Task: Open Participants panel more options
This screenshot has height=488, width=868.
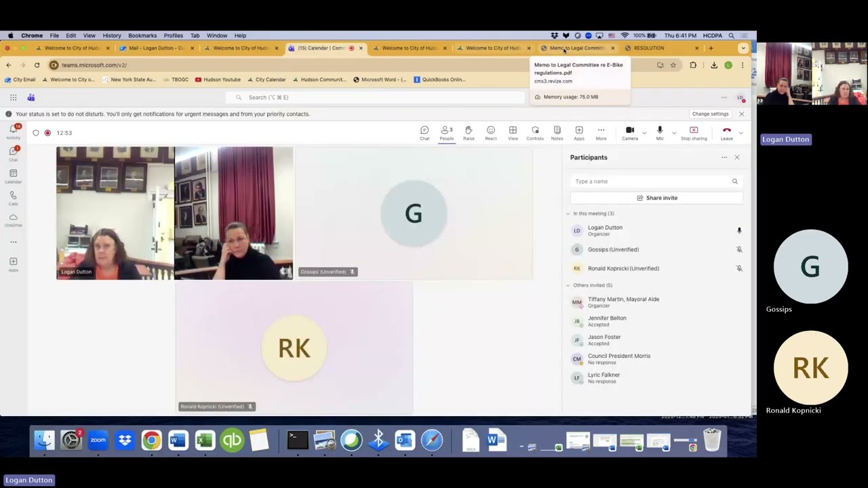Action: click(x=724, y=157)
